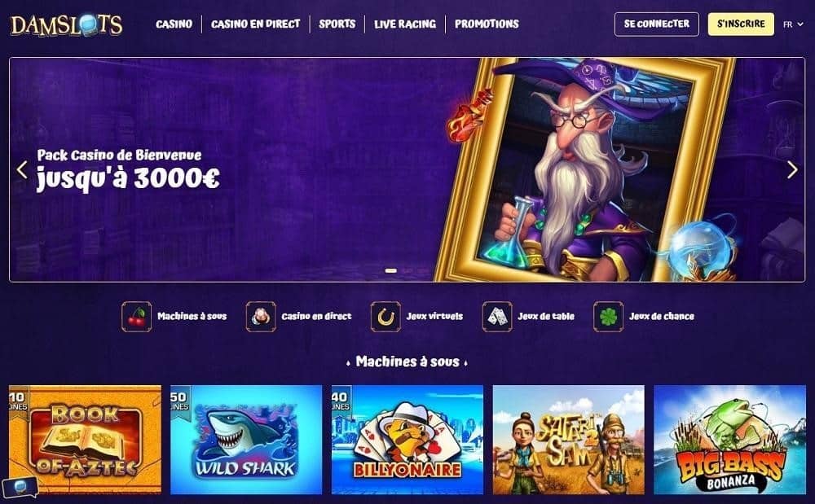
Task: Choose the cards Jeux de table icon
Action: (x=497, y=317)
